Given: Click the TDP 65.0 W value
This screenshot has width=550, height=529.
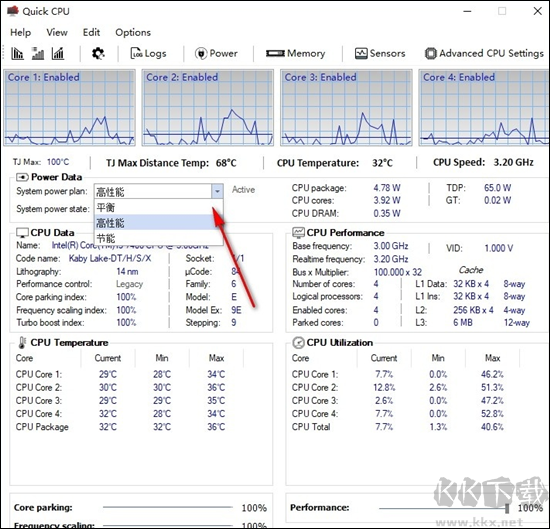Looking at the screenshot, I should click(497, 188).
